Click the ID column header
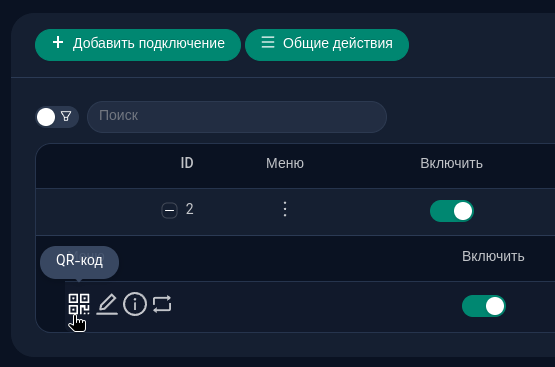 coord(187,163)
